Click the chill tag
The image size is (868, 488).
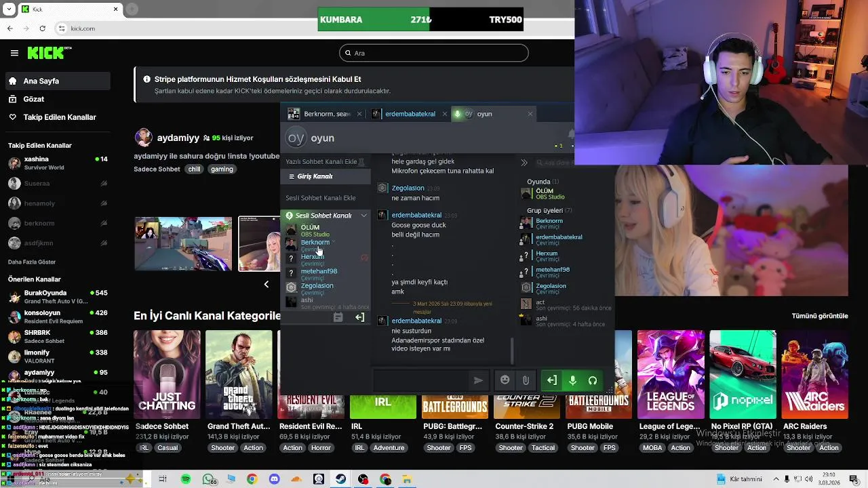(x=195, y=169)
